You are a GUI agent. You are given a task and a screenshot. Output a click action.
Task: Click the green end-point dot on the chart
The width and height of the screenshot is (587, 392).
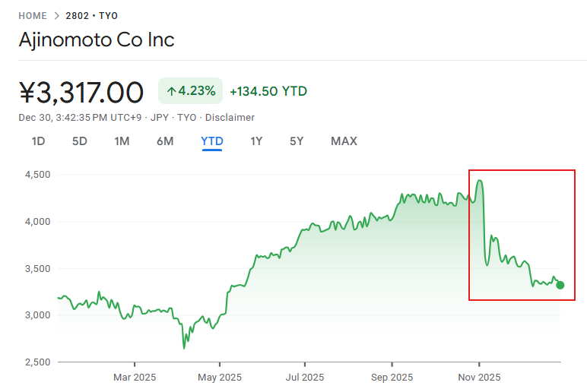coord(560,285)
